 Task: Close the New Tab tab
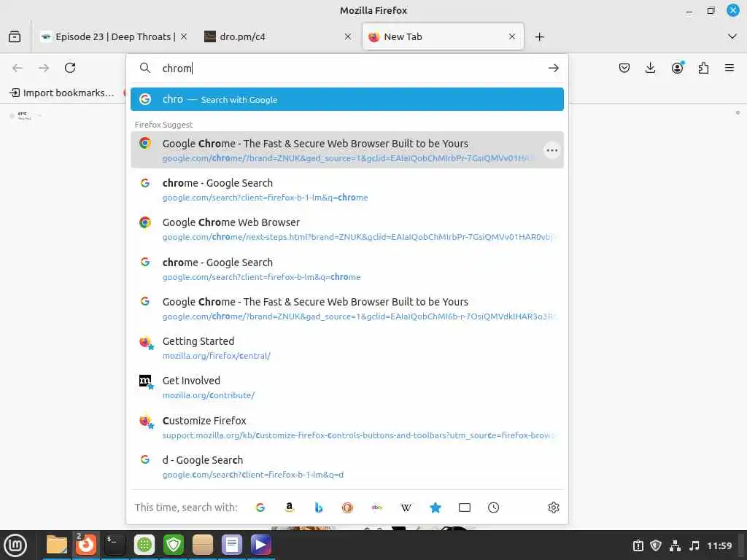tap(511, 36)
